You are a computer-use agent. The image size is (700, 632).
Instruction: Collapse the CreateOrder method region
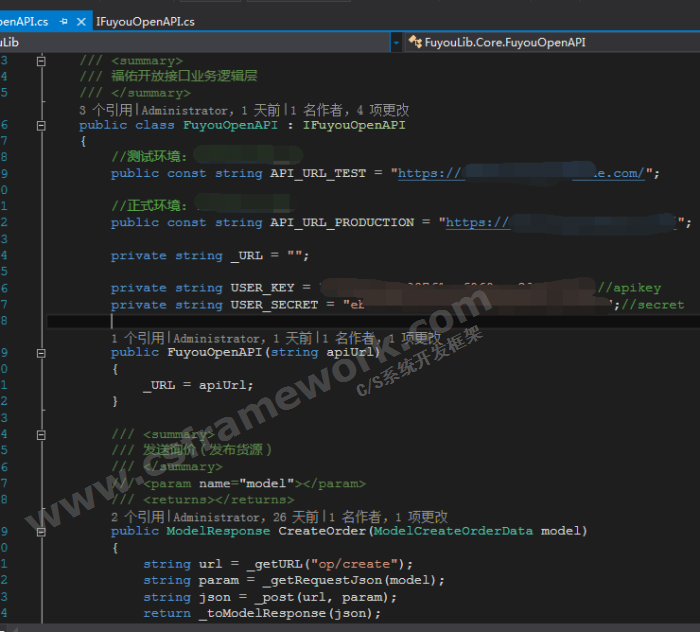[41, 531]
